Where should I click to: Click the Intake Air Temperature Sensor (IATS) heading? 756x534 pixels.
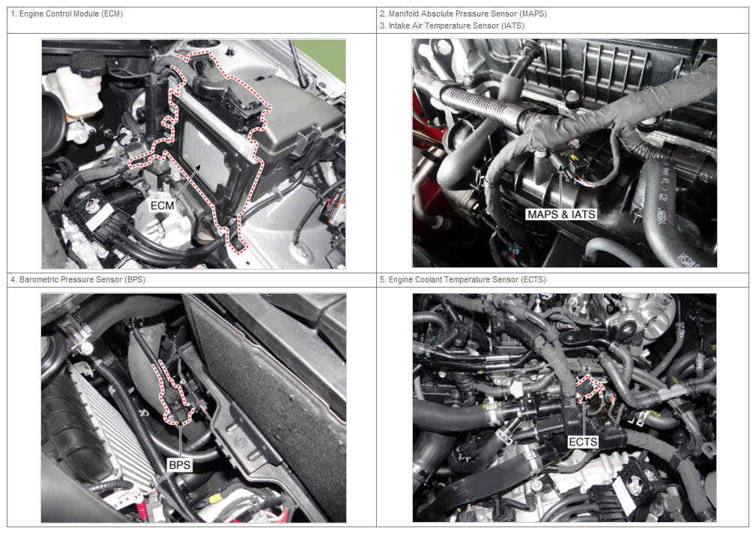(452, 25)
